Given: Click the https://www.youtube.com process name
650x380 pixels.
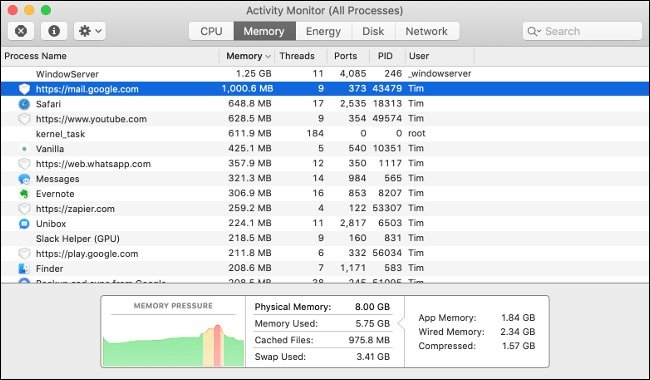Looking at the screenshot, I should pos(91,119).
